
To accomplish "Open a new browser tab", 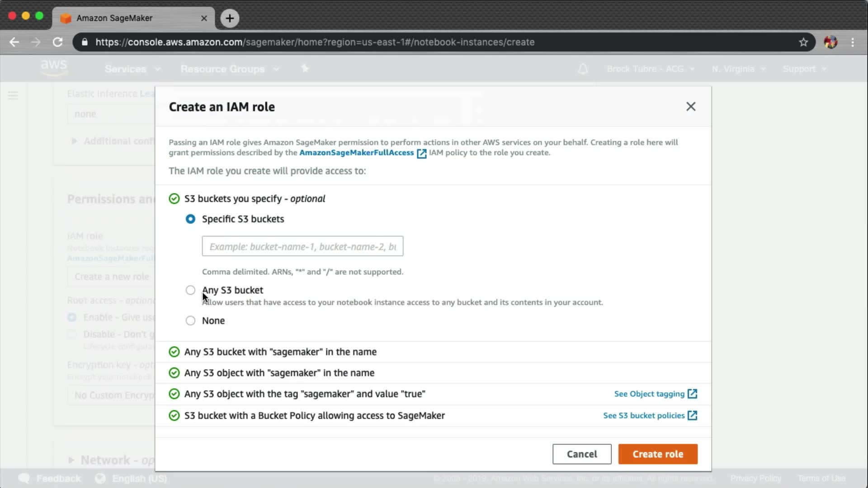I will click(x=230, y=18).
